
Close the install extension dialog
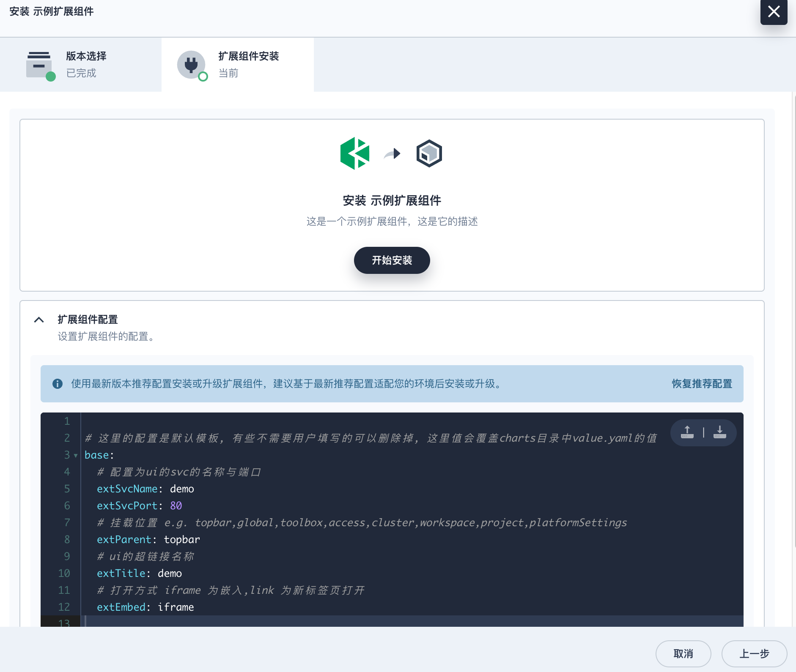coord(774,12)
